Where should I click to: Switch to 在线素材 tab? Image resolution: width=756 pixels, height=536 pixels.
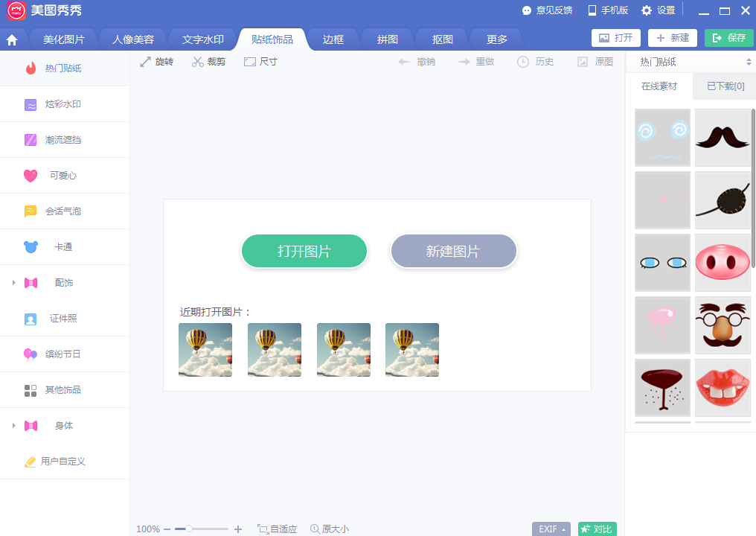[659, 86]
